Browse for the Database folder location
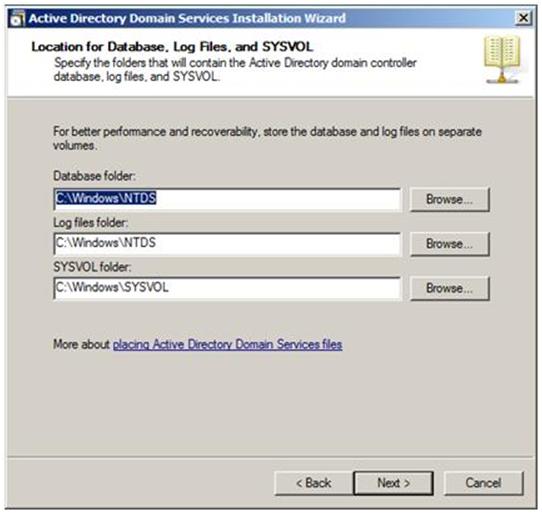This screenshot has width=542, height=514. click(450, 199)
